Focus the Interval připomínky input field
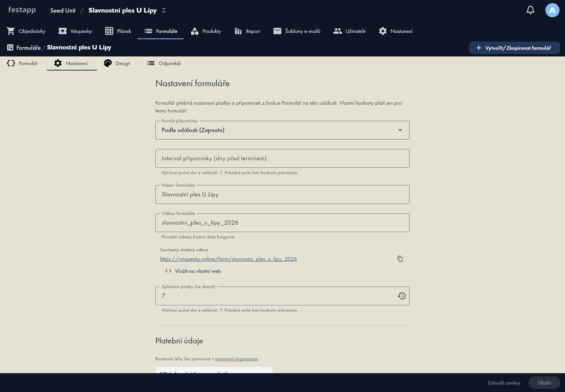Viewport: 565px width, 392px height. pyautogui.click(x=282, y=158)
